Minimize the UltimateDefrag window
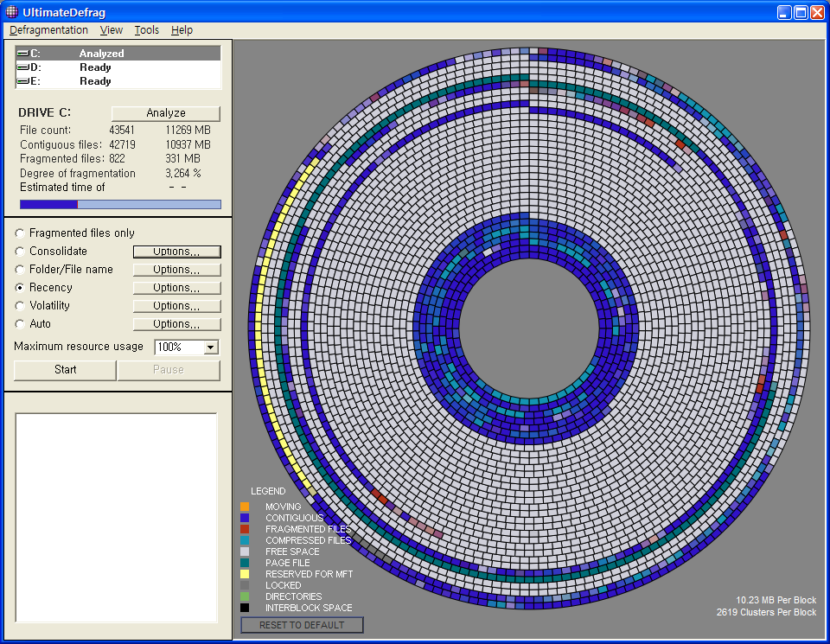The height and width of the screenshot is (644, 830). coord(784,12)
